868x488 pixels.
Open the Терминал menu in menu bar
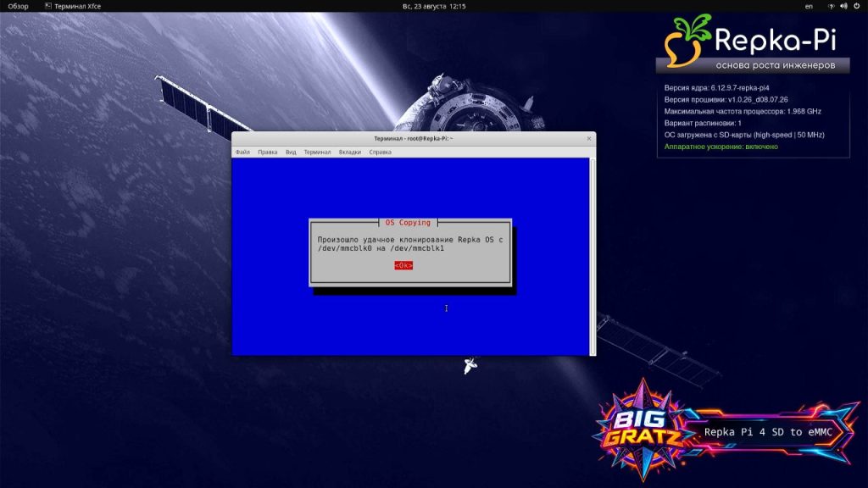317,152
